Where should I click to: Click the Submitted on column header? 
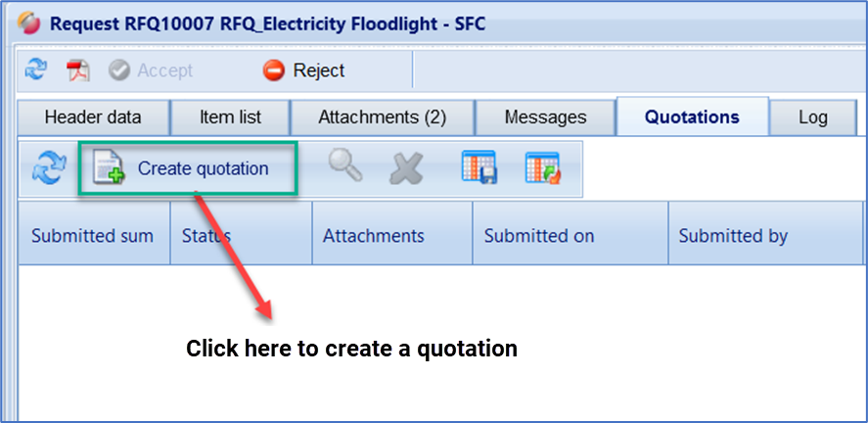pyautogui.click(x=539, y=236)
